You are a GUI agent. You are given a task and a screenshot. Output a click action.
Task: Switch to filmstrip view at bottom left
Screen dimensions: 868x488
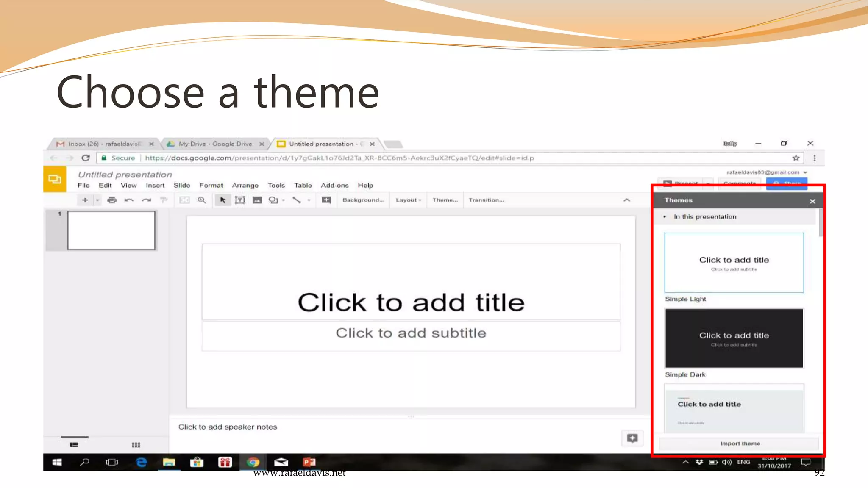point(74,445)
